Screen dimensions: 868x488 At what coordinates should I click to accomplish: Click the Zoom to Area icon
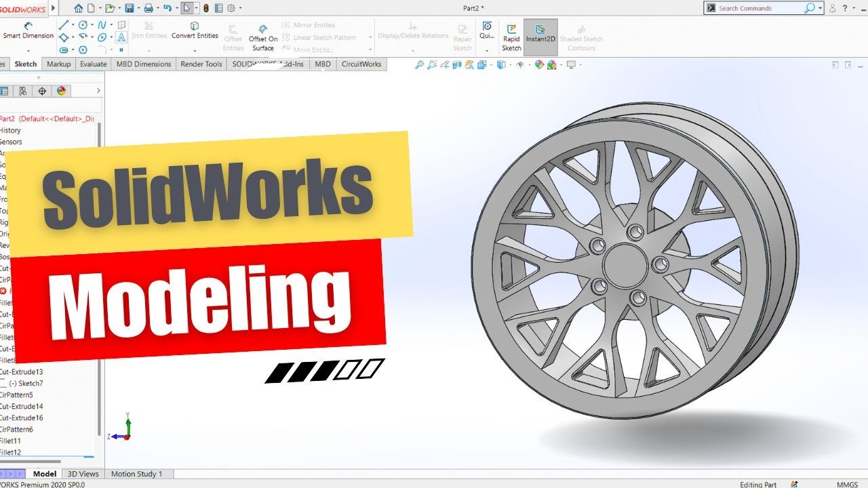(432, 65)
